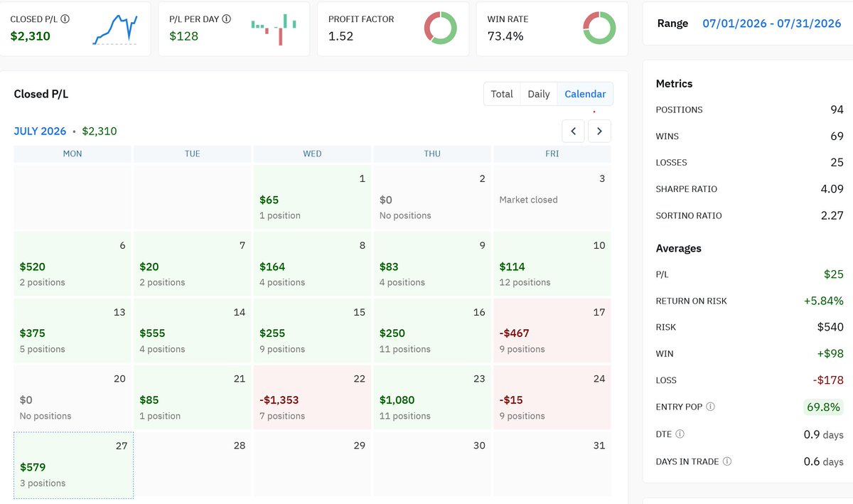Click the Positions metric value 94
This screenshot has height=504, width=853.
[x=837, y=109]
